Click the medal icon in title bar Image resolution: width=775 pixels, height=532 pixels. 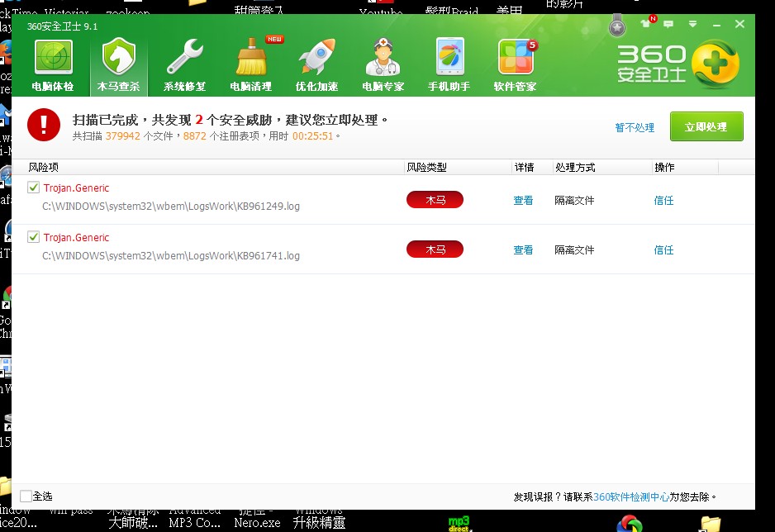(617, 26)
